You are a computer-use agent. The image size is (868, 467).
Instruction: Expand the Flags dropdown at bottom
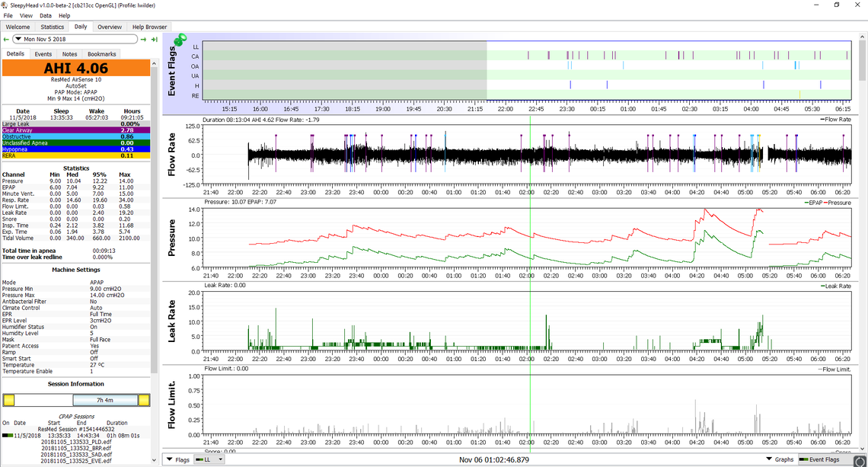pos(178,459)
